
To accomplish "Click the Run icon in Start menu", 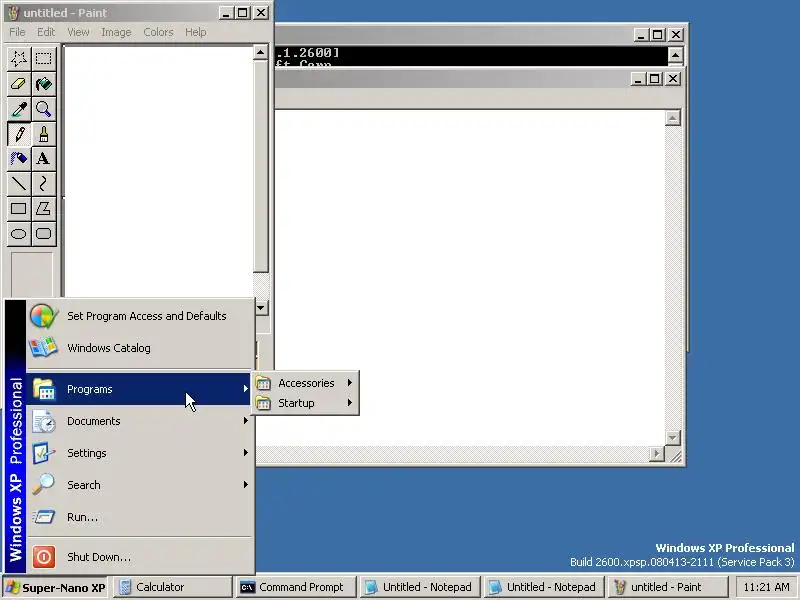I will click(x=43, y=517).
